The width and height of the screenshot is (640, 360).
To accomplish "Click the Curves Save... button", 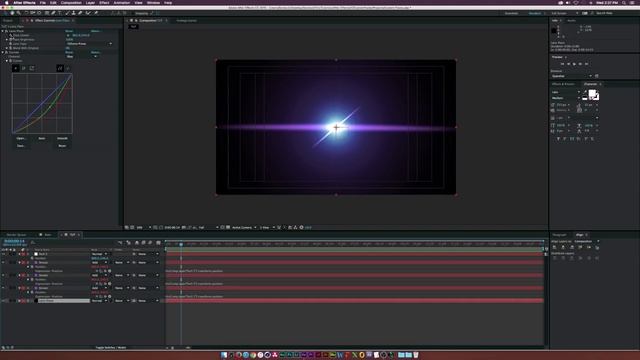I will point(21,146).
